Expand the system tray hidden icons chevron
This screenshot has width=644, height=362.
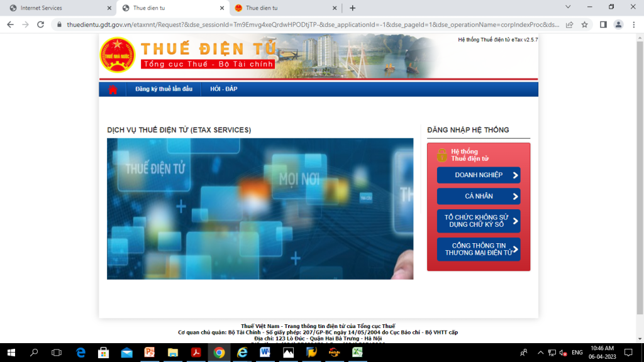(x=540, y=353)
